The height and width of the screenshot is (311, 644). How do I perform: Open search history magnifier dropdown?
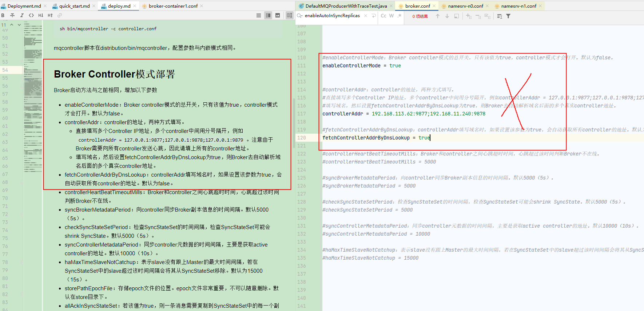pos(300,16)
